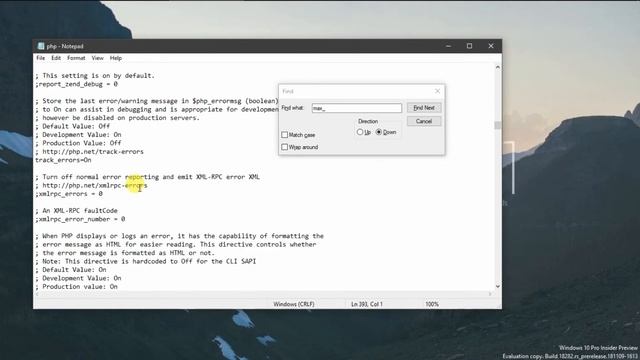Open the Help menu
The width and height of the screenshot is (640, 360).
point(116,58)
